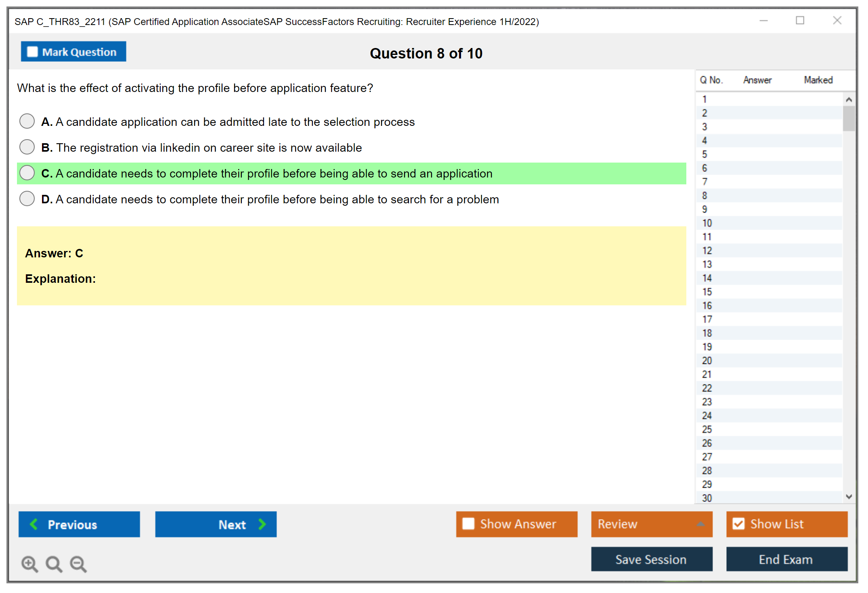868x593 pixels.
Task: Click the green right arrow on Next
Action: coord(262,524)
